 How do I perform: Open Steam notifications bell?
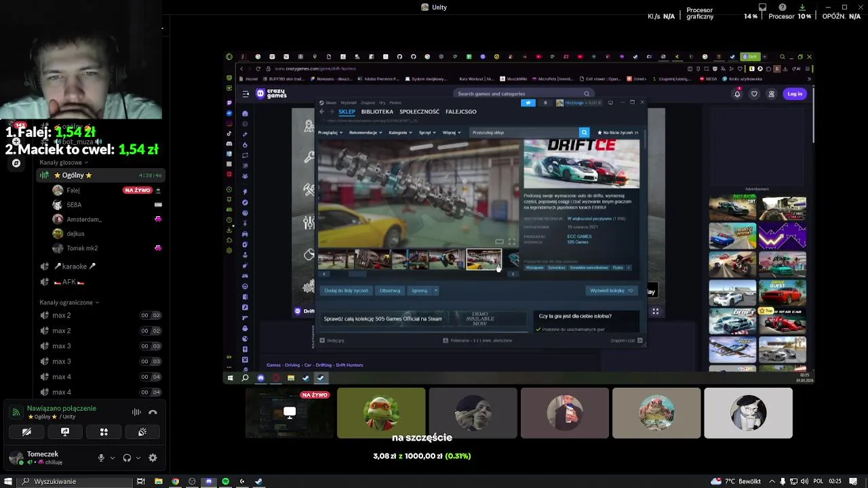click(x=545, y=103)
